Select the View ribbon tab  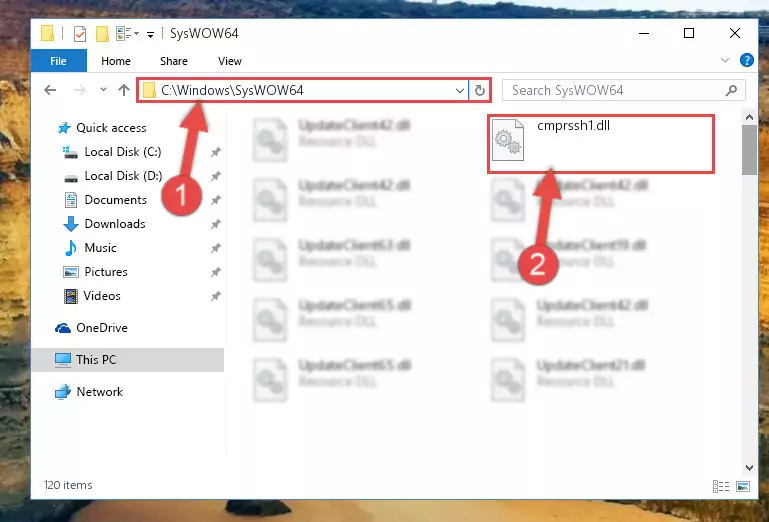pos(230,61)
